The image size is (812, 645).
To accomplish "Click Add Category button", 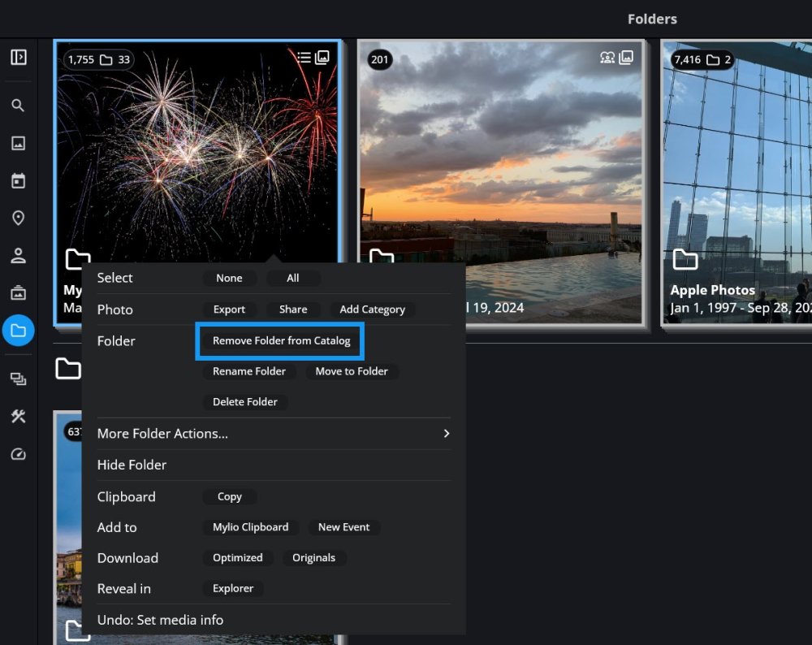I will point(373,310).
